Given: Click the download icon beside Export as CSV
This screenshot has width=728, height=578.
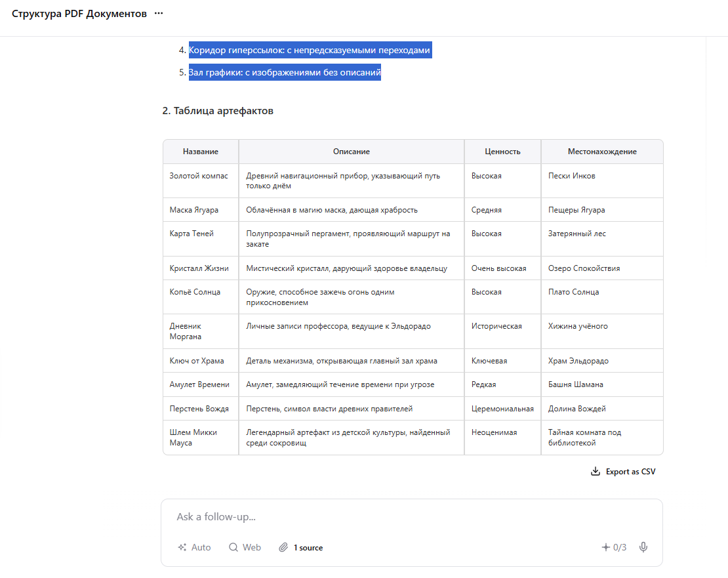Looking at the screenshot, I should coord(596,471).
